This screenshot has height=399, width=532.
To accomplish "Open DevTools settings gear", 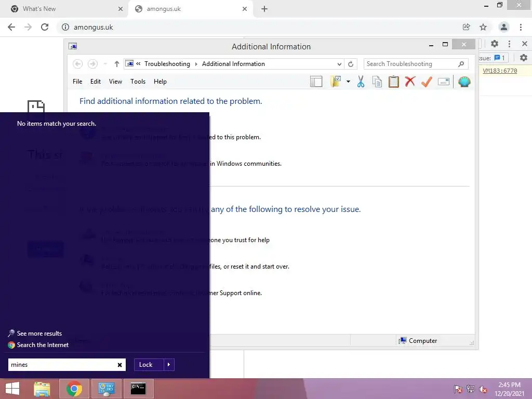I will coord(495,44).
